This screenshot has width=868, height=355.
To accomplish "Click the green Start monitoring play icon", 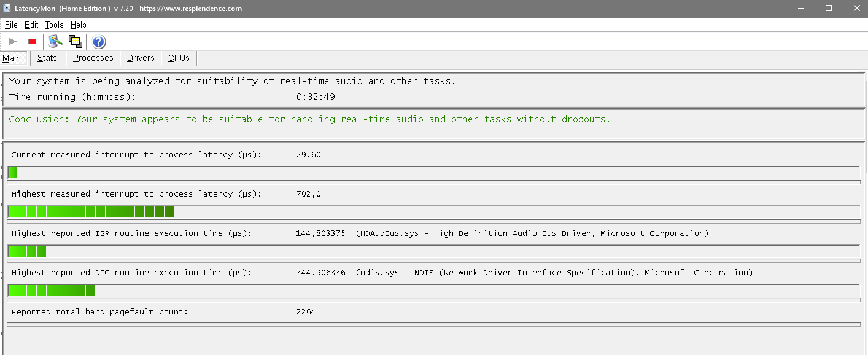I will pyautogui.click(x=13, y=42).
